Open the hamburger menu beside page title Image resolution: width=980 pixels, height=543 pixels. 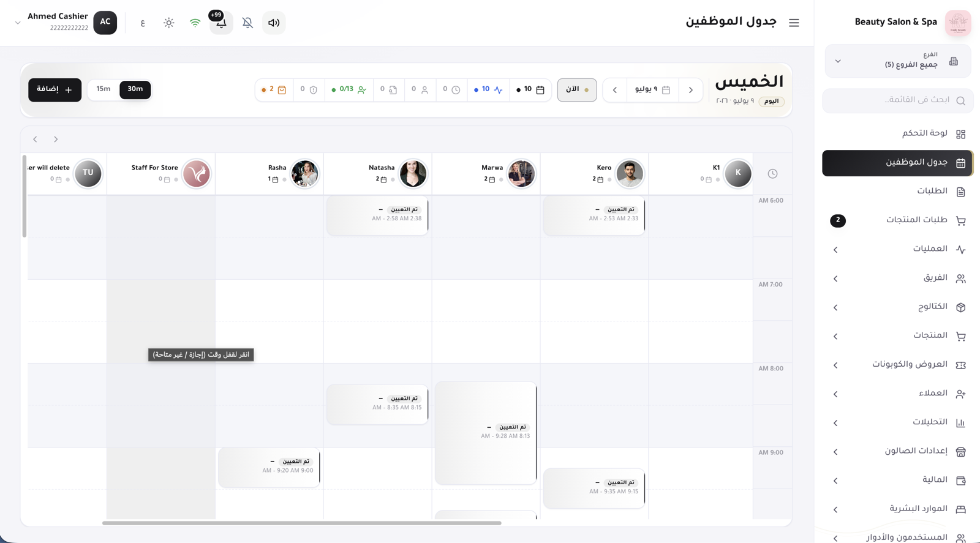click(794, 23)
